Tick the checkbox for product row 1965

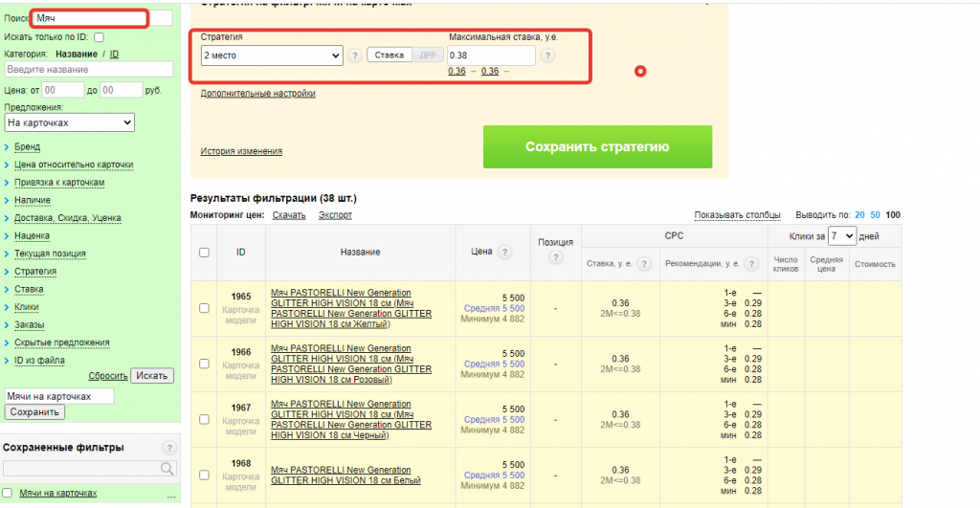(x=204, y=308)
